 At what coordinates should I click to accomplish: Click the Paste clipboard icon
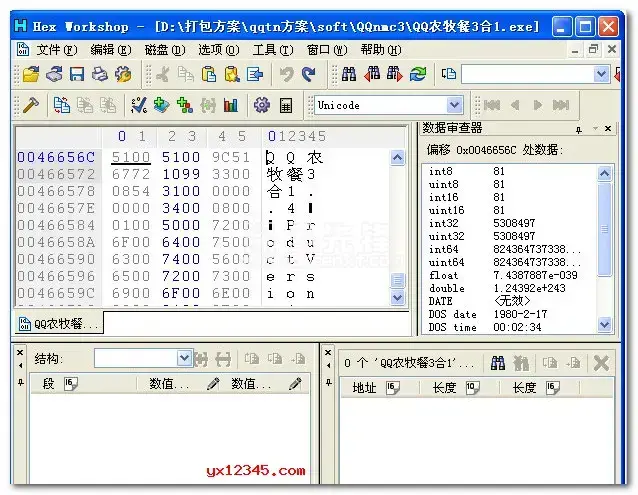pos(209,74)
